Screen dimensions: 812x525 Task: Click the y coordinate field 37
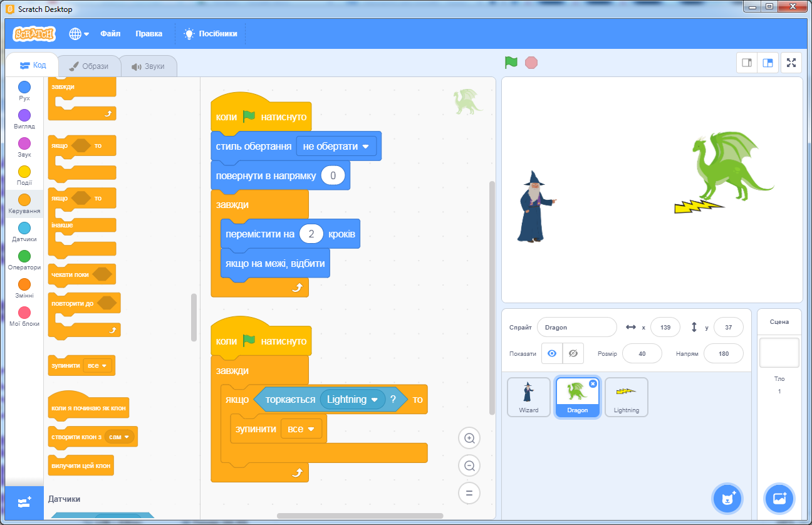click(x=729, y=327)
